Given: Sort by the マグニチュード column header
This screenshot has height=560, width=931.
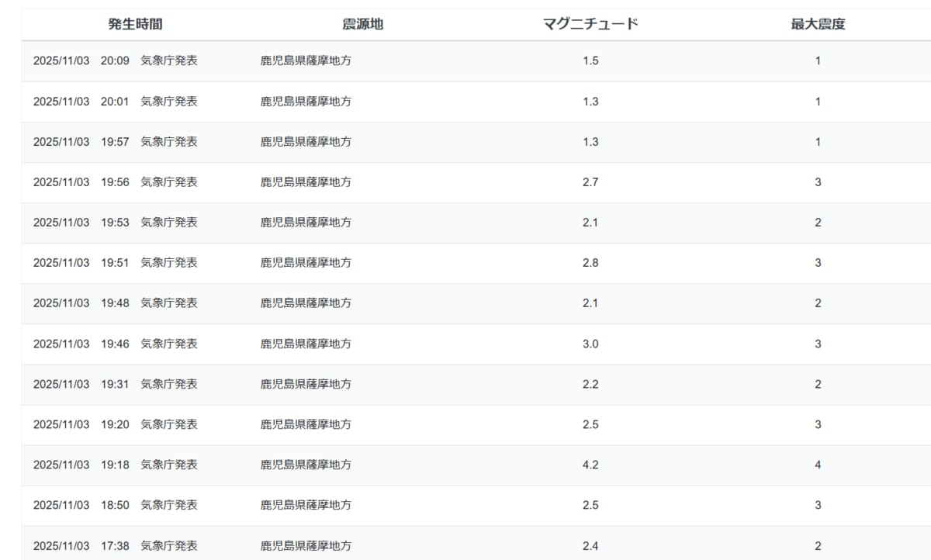Looking at the screenshot, I should (x=590, y=24).
